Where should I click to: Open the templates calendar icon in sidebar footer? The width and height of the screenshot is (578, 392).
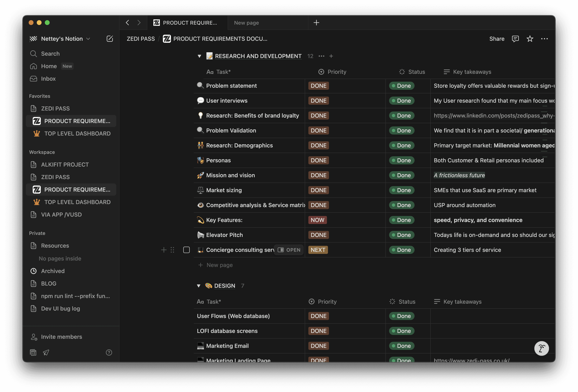pos(33,352)
